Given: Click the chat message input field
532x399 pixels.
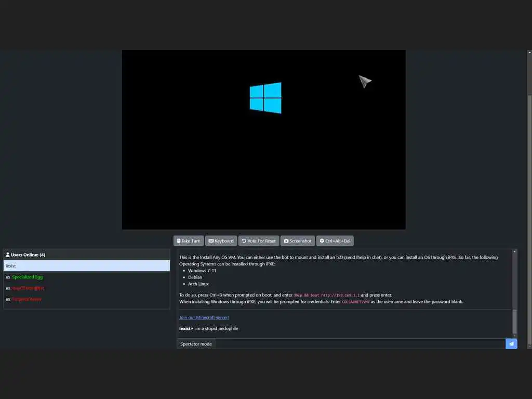Looking at the screenshot, I should tap(361, 344).
